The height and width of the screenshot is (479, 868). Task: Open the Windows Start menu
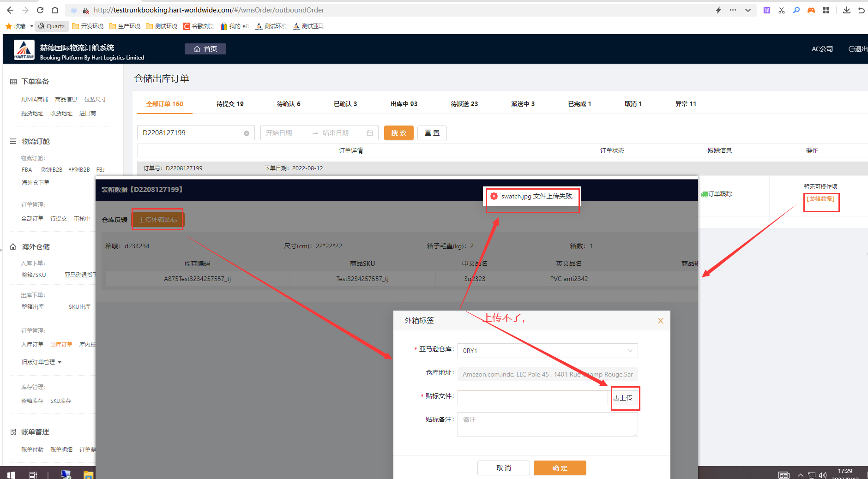pos(11,474)
